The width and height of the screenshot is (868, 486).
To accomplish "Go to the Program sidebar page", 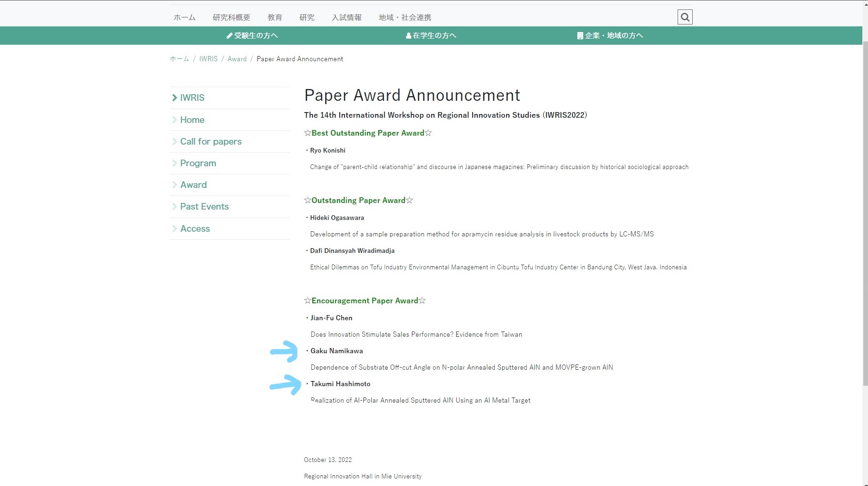I will (x=198, y=163).
